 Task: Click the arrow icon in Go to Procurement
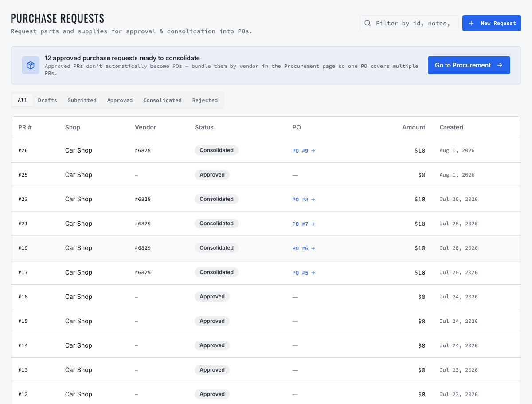coord(500,65)
